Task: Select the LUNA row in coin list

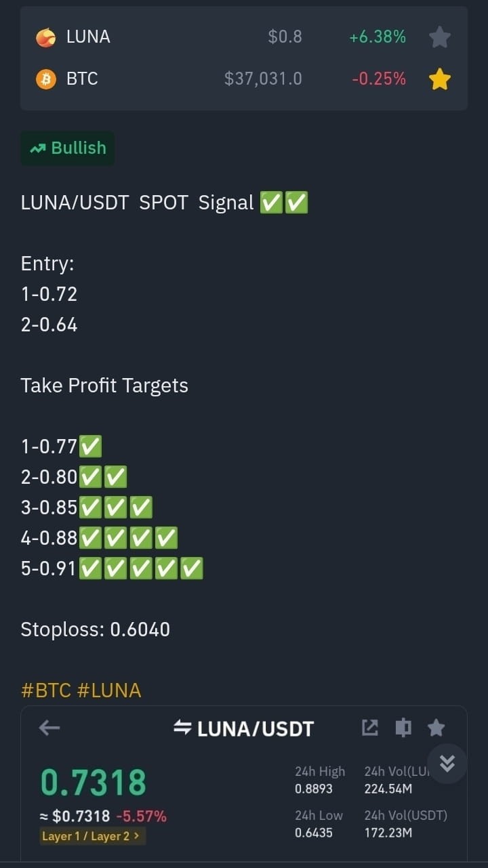Action: pyautogui.click(x=244, y=37)
